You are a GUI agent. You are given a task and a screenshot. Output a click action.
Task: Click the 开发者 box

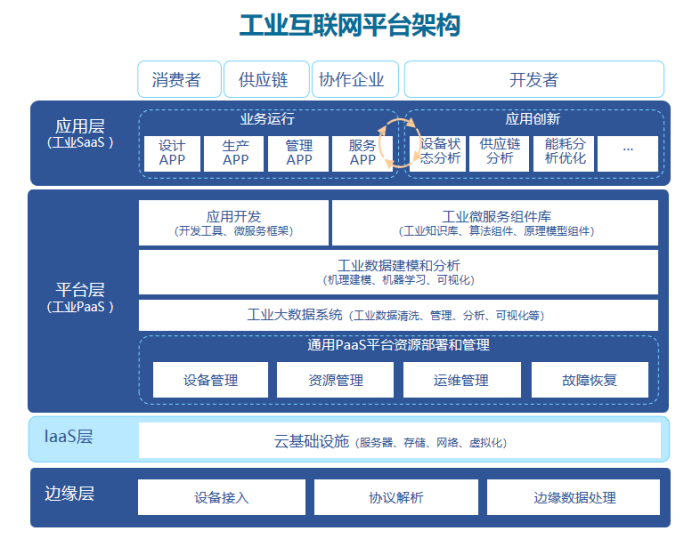pyautogui.click(x=533, y=80)
